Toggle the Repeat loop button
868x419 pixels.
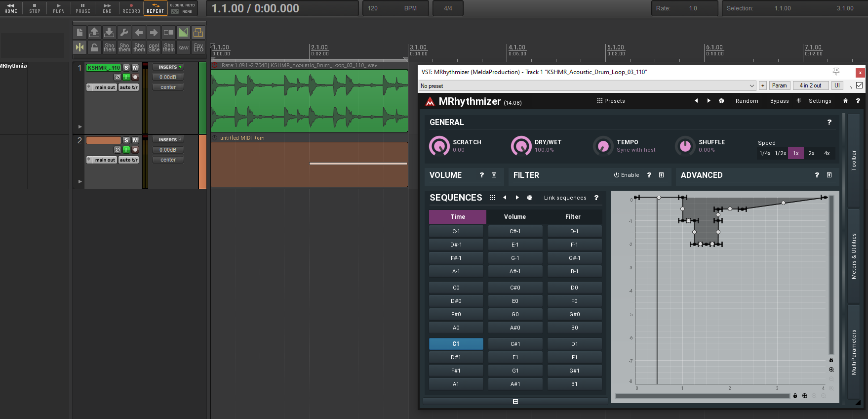pyautogui.click(x=156, y=8)
